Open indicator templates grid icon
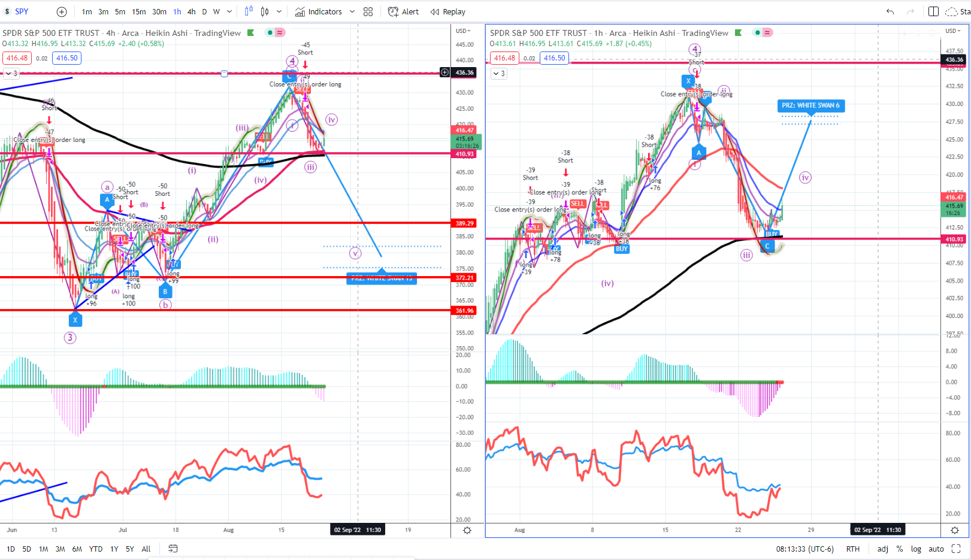The width and height of the screenshot is (971, 560). pyautogui.click(x=368, y=11)
